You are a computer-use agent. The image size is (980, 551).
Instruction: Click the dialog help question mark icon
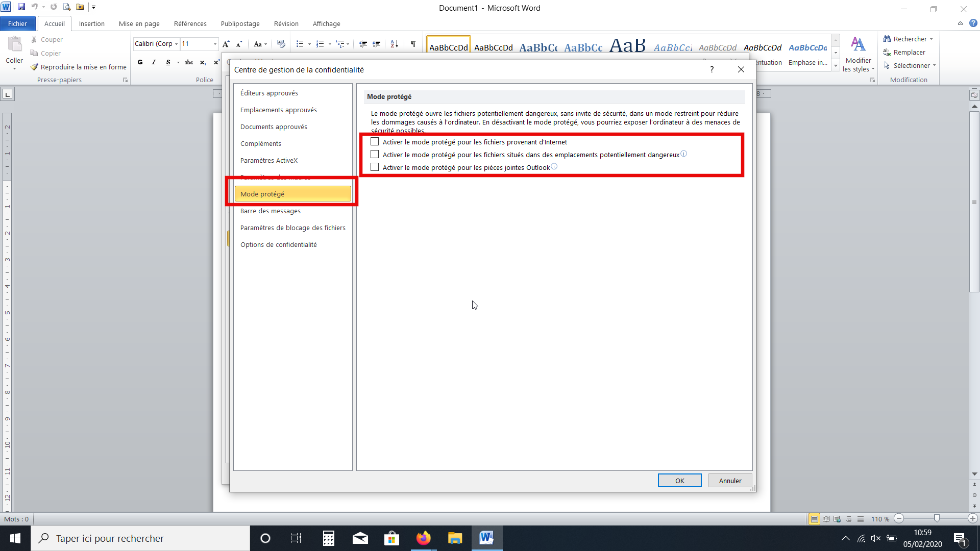point(712,69)
